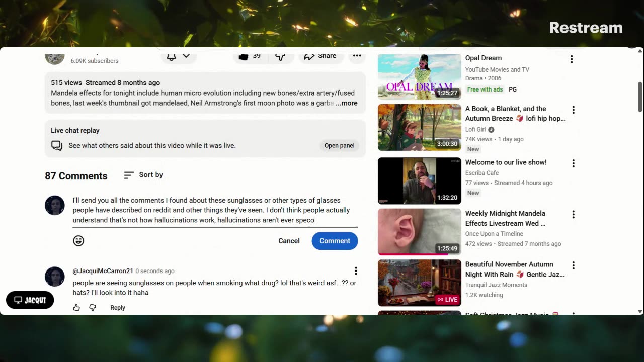The height and width of the screenshot is (362, 644).
Task: Click the Lofi Girl verified badge icon
Action: click(491, 129)
